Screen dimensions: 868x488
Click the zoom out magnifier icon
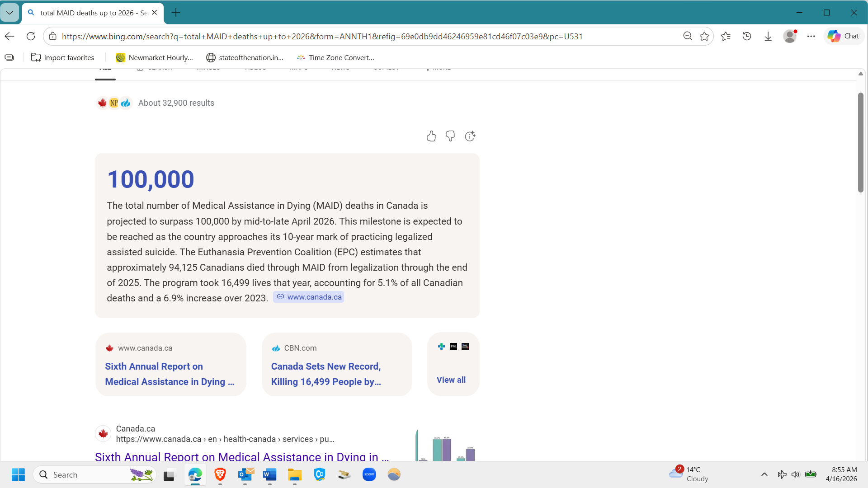click(x=688, y=36)
